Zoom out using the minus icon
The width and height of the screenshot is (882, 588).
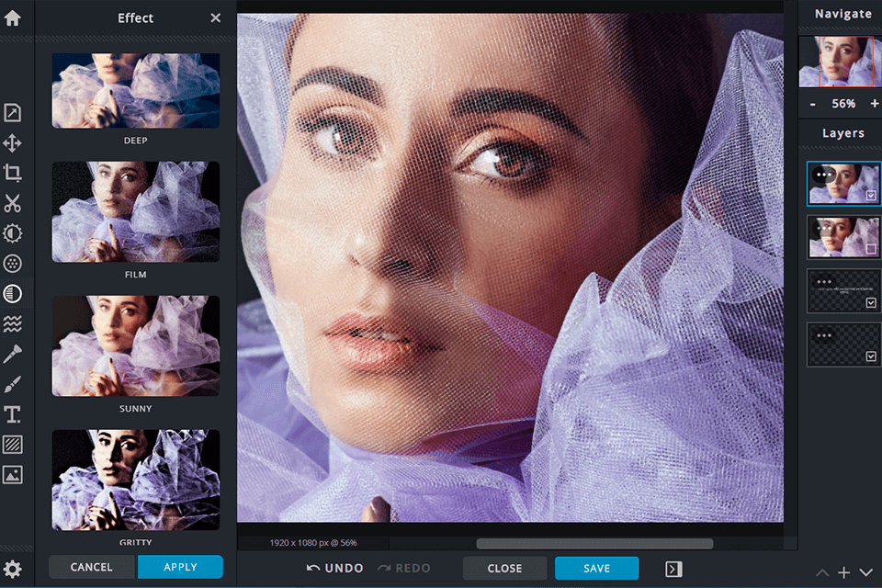point(813,104)
